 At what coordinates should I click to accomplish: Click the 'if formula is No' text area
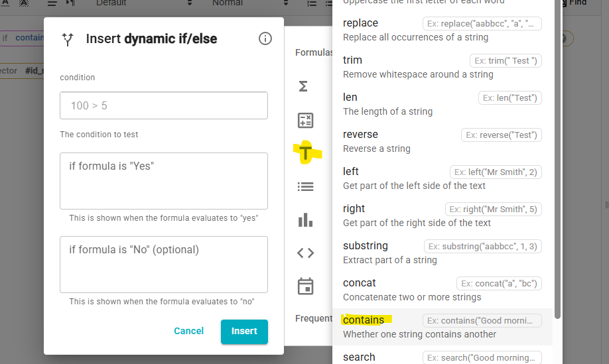(x=164, y=264)
